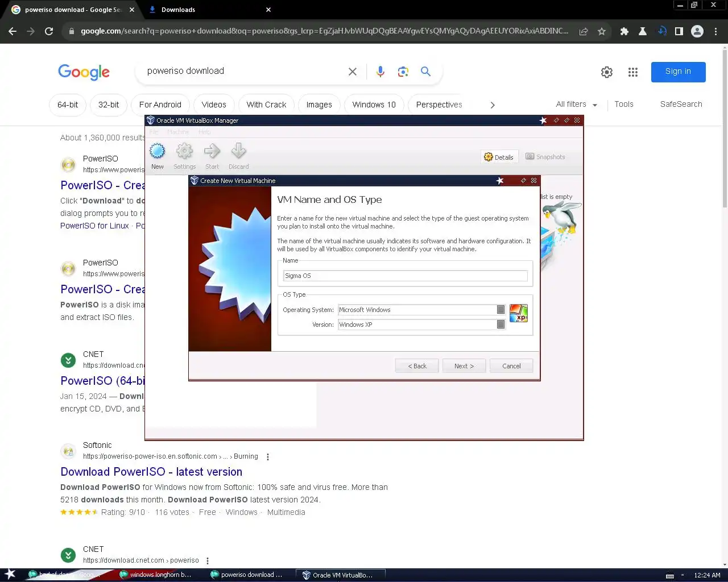The image size is (728, 582).
Task: Click the share page icon in address bar
Action: tap(584, 31)
